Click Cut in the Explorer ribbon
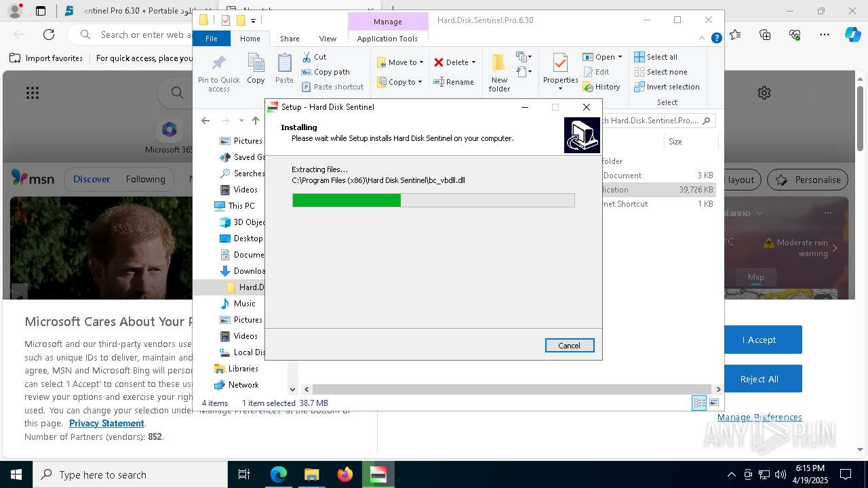This screenshot has height=488, width=868. [314, 57]
